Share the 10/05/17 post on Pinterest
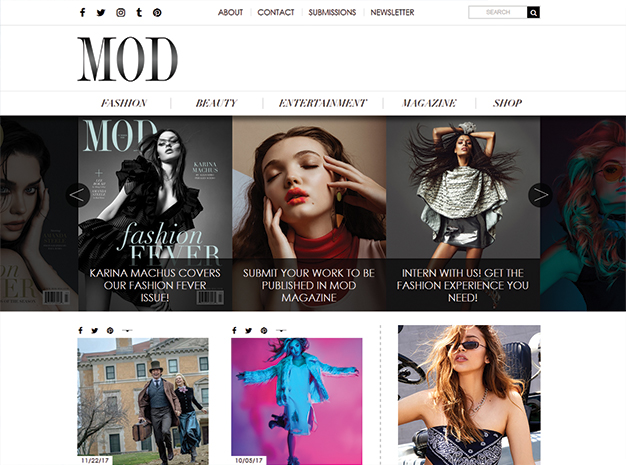The width and height of the screenshot is (626, 465). [x=264, y=330]
